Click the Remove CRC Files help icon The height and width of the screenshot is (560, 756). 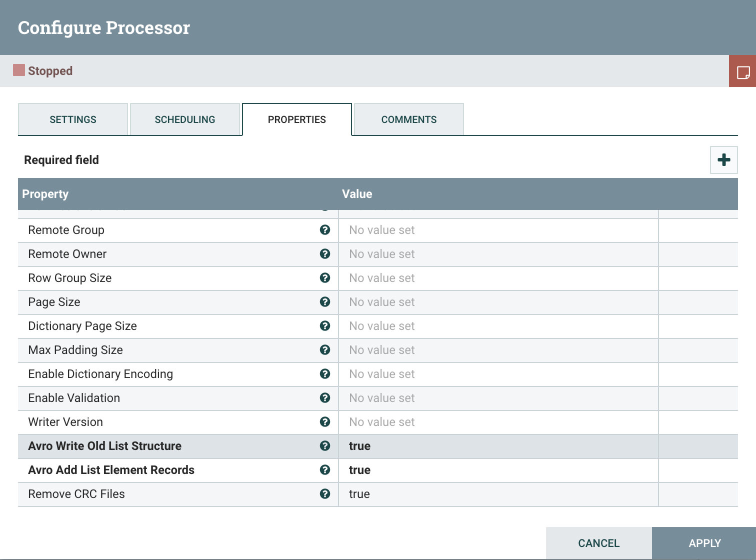[x=325, y=494]
